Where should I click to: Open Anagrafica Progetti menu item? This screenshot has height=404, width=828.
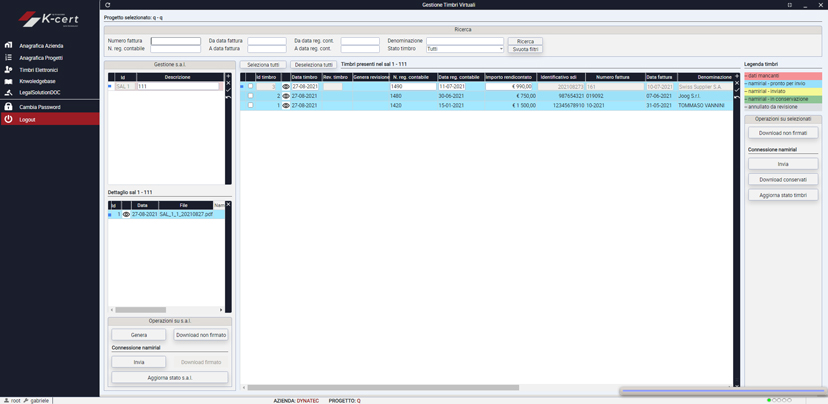point(41,58)
